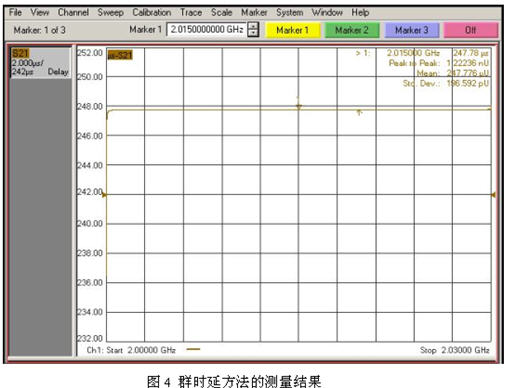The image size is (515, 388).
Task: Open the Sweep menu
Action: point(110,12)
